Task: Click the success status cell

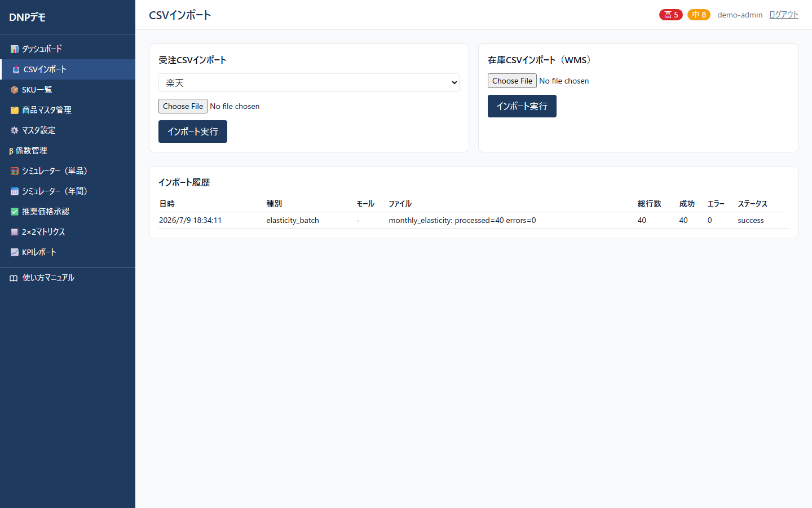Action: (751, 220)
